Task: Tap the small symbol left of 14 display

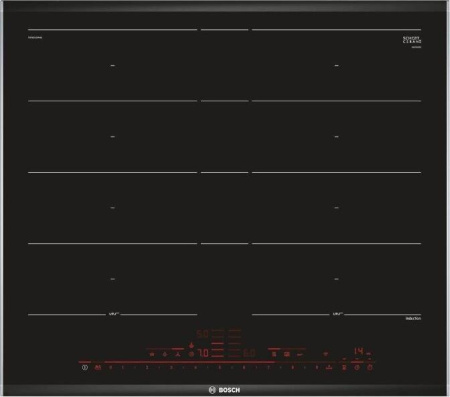Action: pyautogui.click(x=326, y=354)
